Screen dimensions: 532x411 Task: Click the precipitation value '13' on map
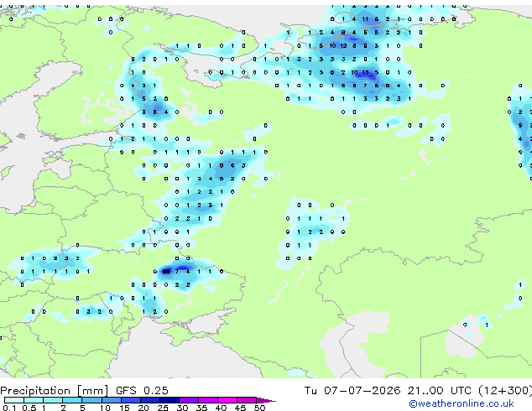point(365,72)
